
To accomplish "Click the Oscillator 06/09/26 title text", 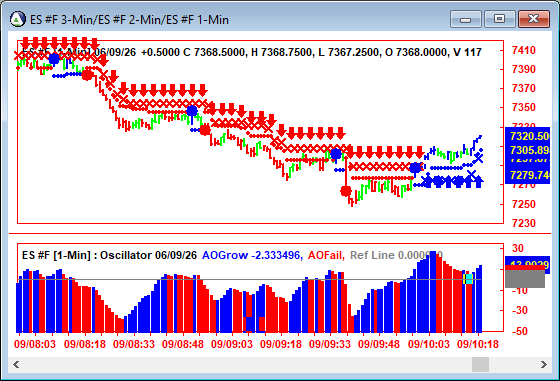I will coord(148,255).
